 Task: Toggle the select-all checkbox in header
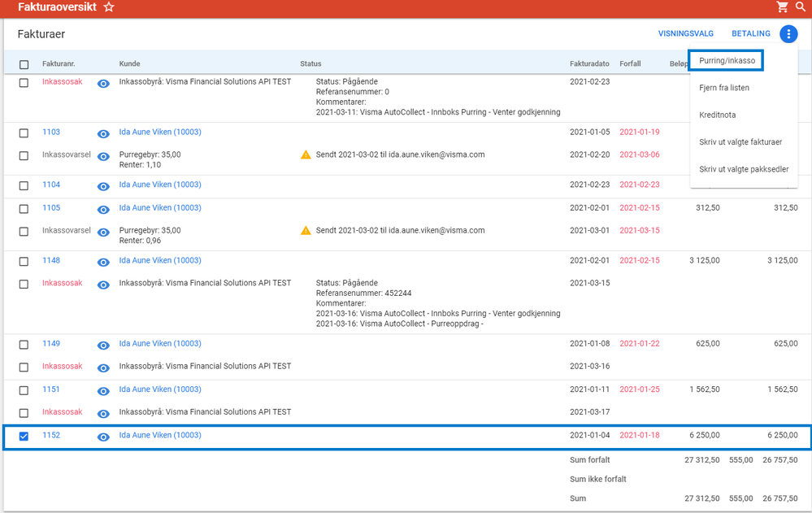[24, 64]
